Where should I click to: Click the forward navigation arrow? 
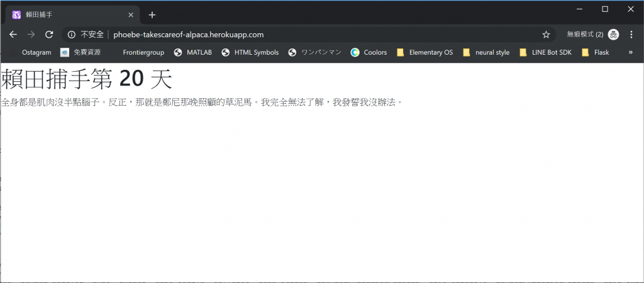click(x=31, y=35)
